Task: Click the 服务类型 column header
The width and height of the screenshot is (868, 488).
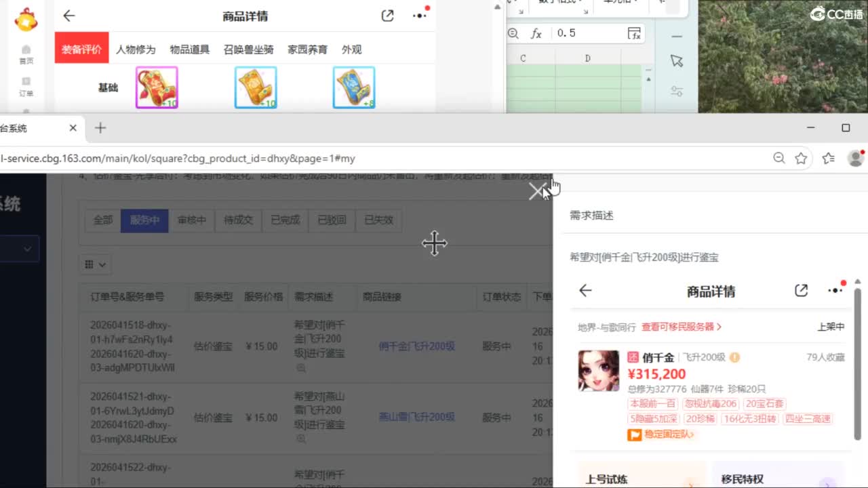Action: tap(213, 297)
